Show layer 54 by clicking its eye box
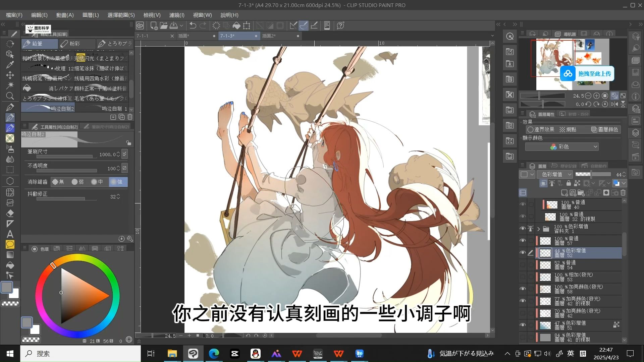644x362 pixels. click(523, 265)
